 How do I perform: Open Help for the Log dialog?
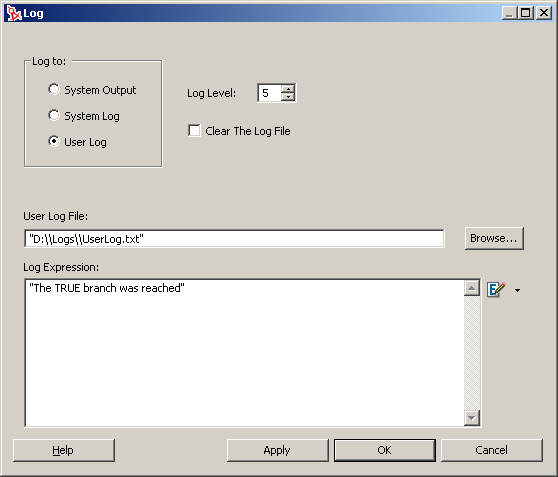[x=64, y=450]
